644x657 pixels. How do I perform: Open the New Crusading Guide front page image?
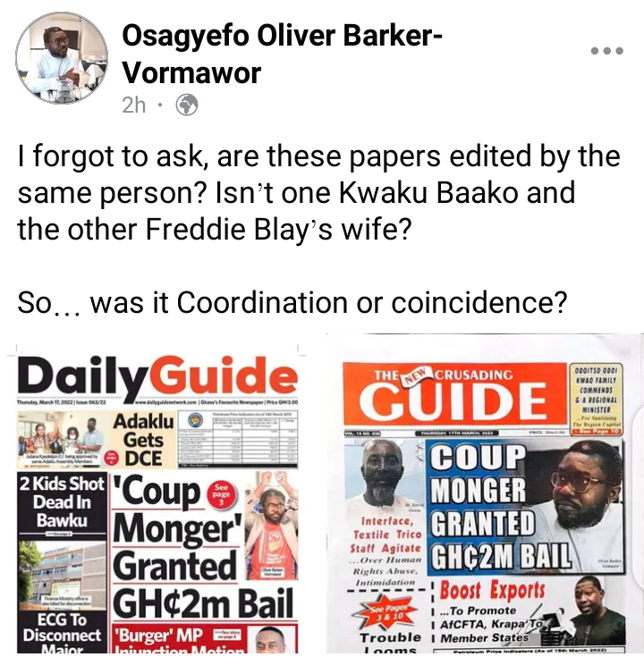485,495
